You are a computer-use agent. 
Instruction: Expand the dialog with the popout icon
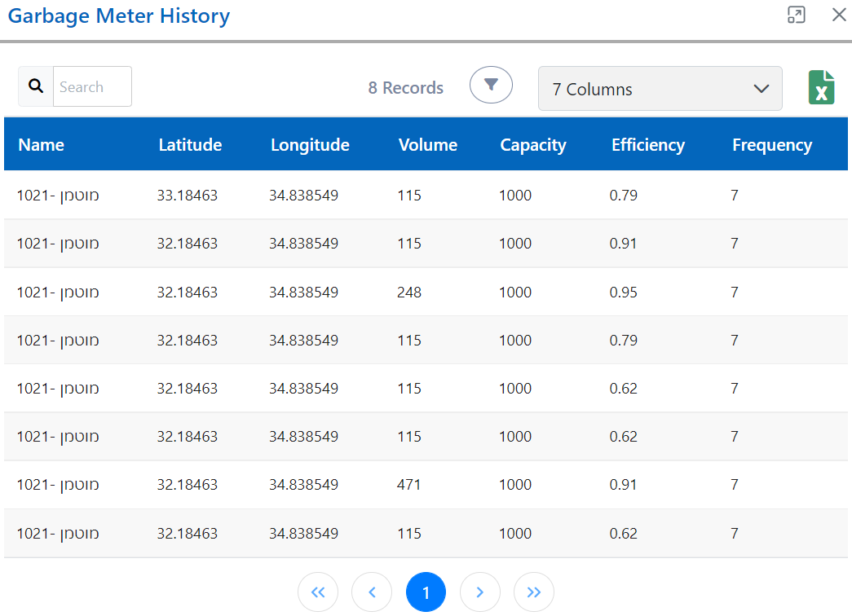point(796,15)
